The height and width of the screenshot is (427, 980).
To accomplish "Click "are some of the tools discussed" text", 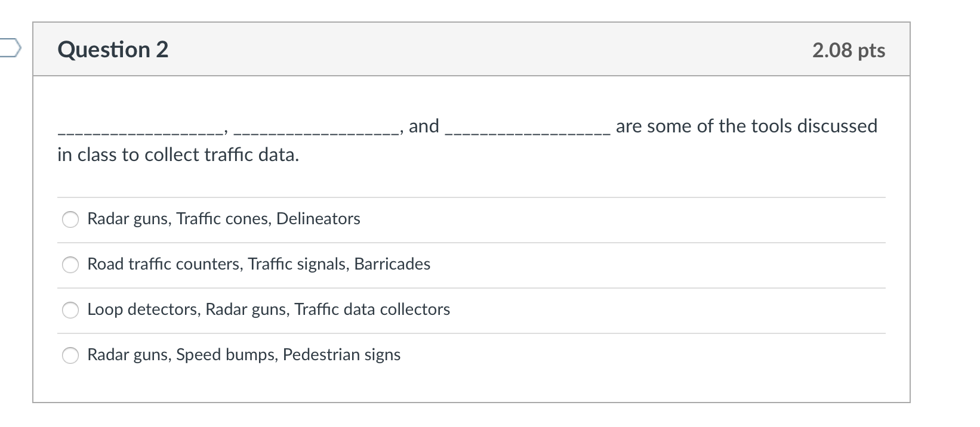I will (x=746, y=126).
